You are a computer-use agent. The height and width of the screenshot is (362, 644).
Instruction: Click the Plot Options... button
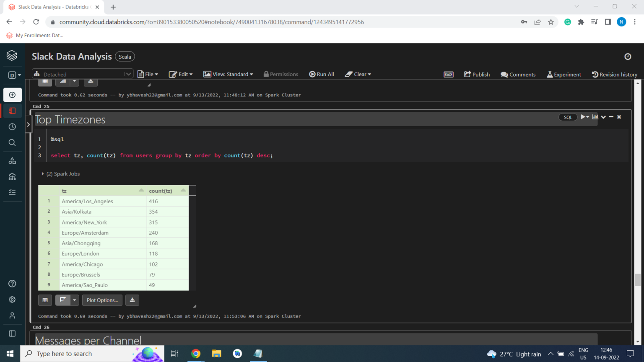[102, 300]
